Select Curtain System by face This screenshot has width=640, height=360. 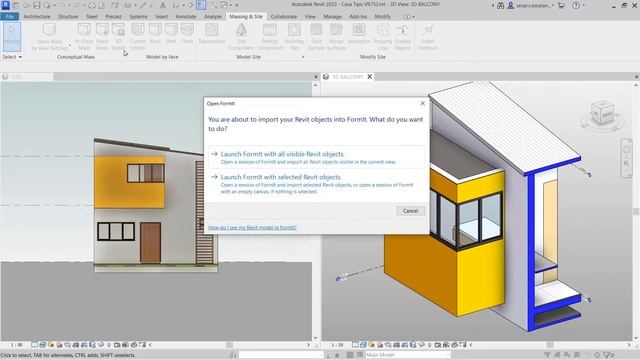click(138, 37)
